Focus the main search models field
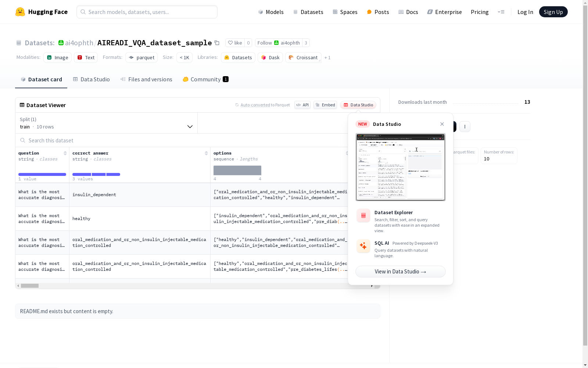 point(147,12)
